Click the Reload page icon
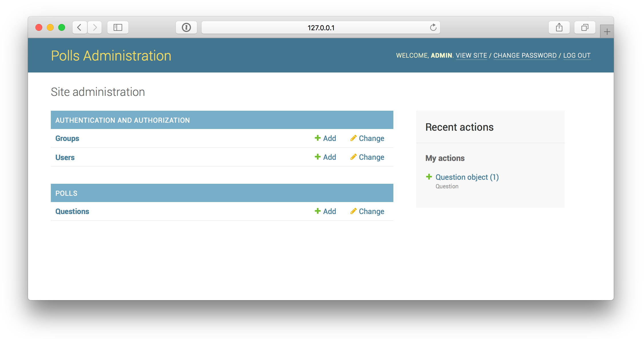The height and width of the screenshot is (339, 644). (433, 27)
